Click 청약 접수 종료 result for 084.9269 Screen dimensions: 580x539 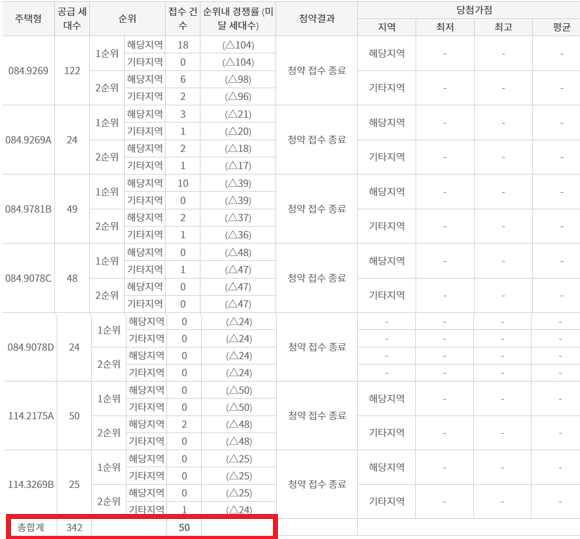click(317, 70)
